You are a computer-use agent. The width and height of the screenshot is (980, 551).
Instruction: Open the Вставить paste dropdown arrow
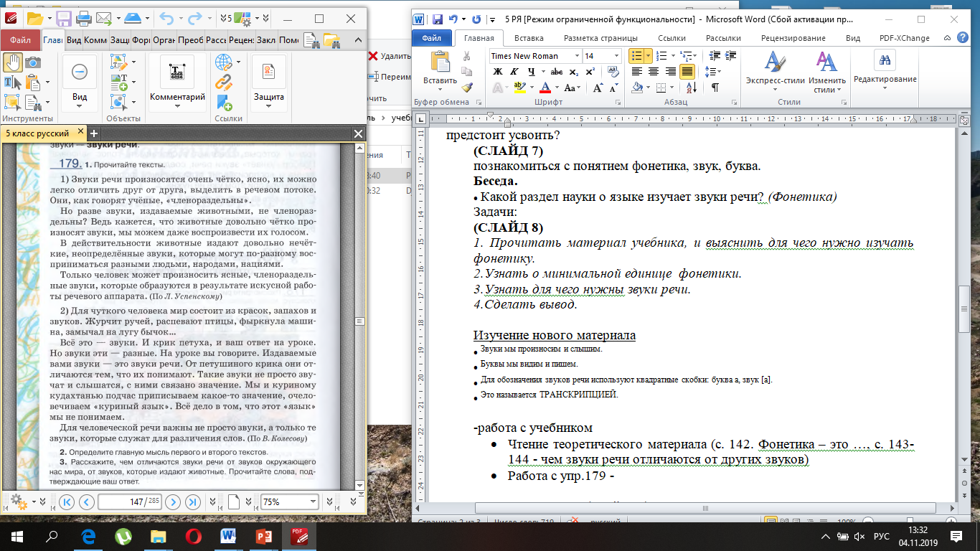[x=440, y=90]
